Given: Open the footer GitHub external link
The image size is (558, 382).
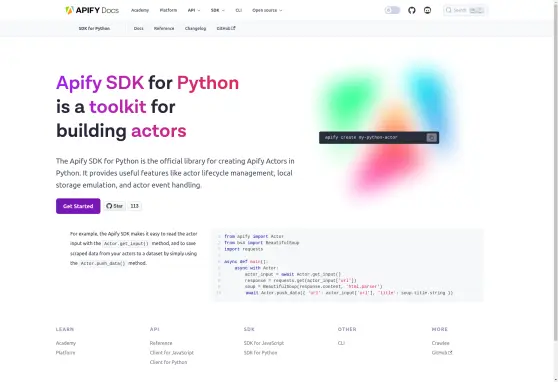Looking at the screenshot, I should pos(442,353).
